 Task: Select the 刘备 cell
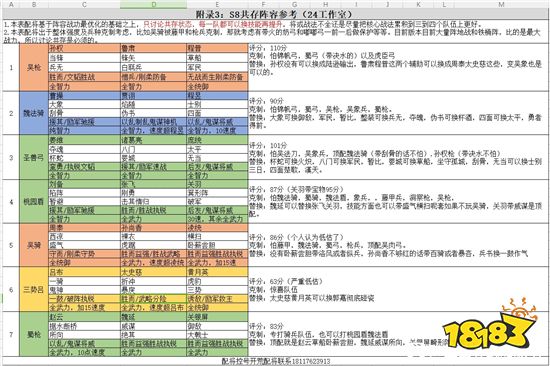(84, 184)
